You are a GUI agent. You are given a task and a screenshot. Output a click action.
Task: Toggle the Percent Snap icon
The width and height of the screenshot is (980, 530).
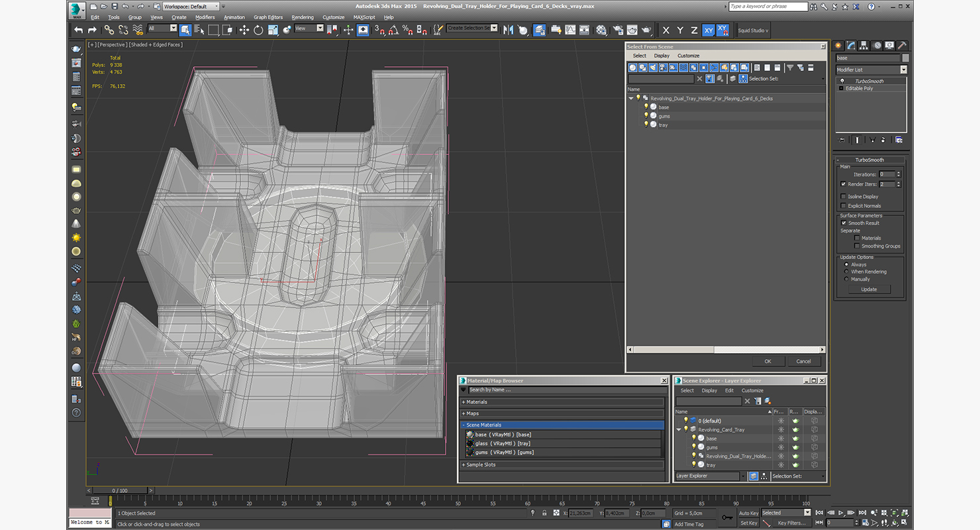(408, 30)
